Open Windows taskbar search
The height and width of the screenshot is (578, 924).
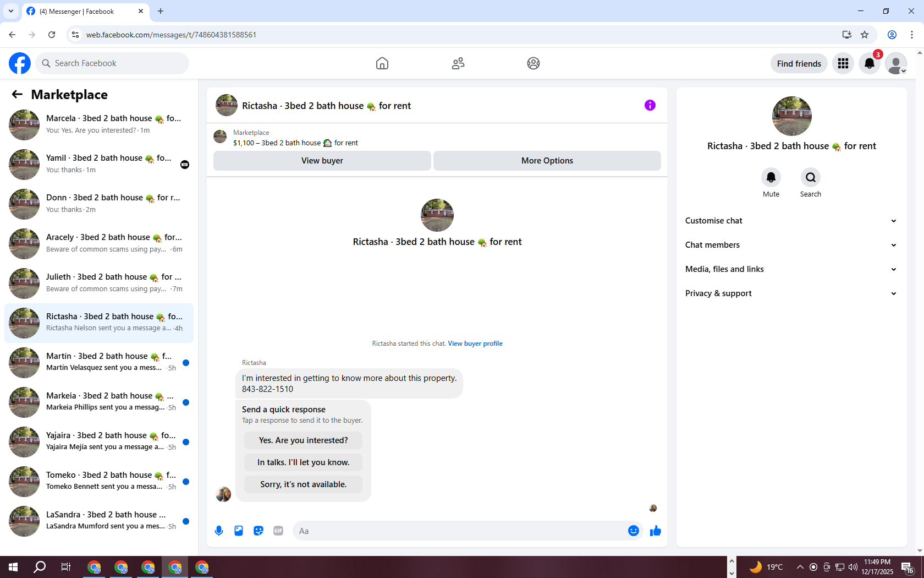pos(40,567)
